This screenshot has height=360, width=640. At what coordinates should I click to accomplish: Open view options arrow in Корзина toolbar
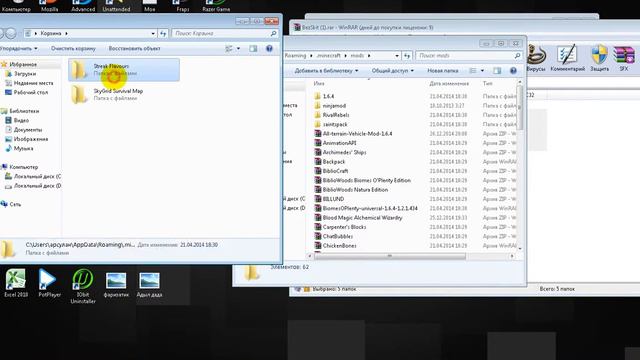point(238,49)
